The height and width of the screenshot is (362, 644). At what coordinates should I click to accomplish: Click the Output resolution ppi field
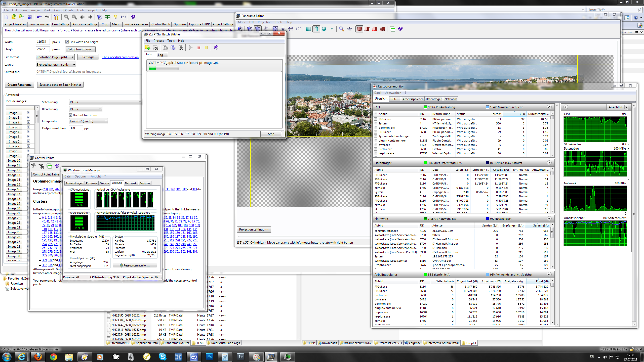pos(75,128)
